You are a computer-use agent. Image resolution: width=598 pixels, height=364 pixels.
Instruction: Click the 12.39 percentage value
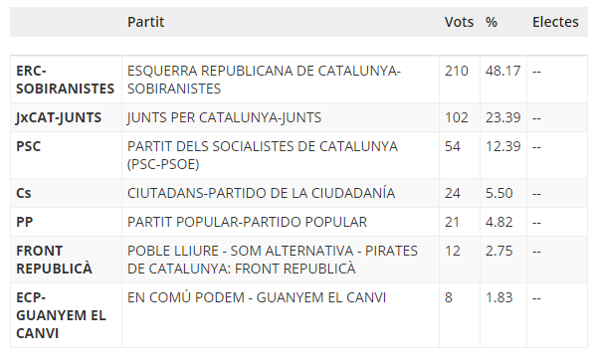click(x=502, y=146)
